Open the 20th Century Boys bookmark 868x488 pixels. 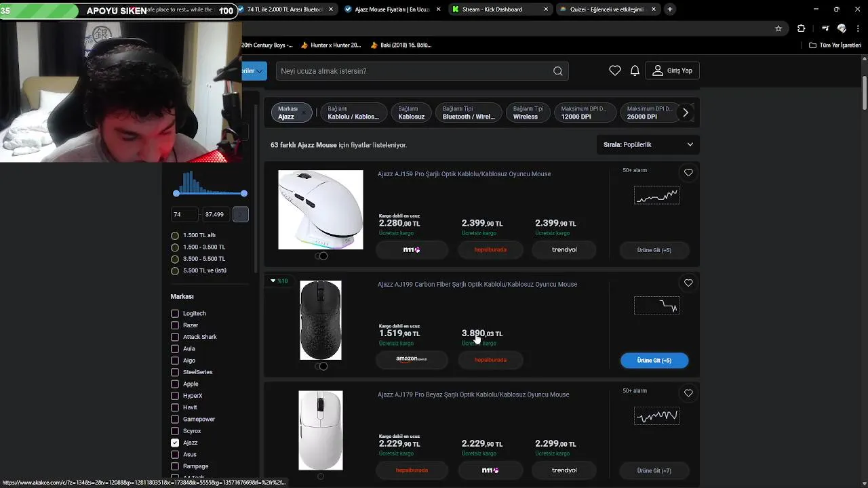tap(267, 45)
